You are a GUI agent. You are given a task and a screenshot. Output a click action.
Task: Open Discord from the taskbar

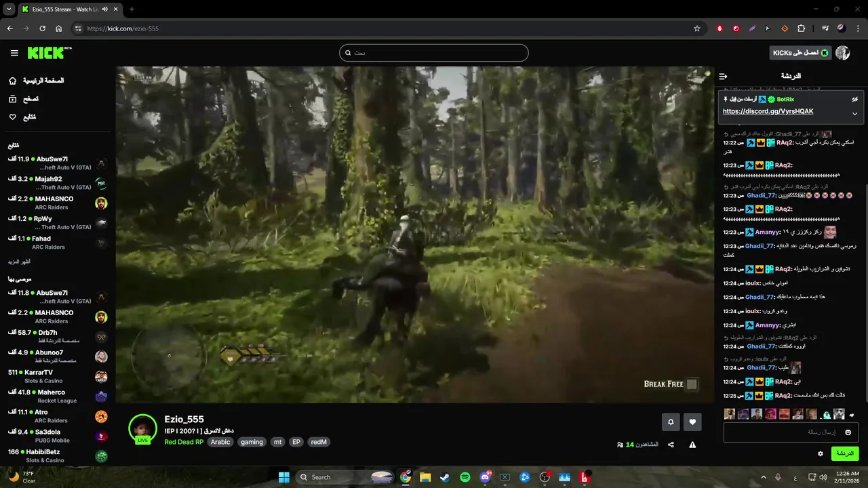click(485, 477)
